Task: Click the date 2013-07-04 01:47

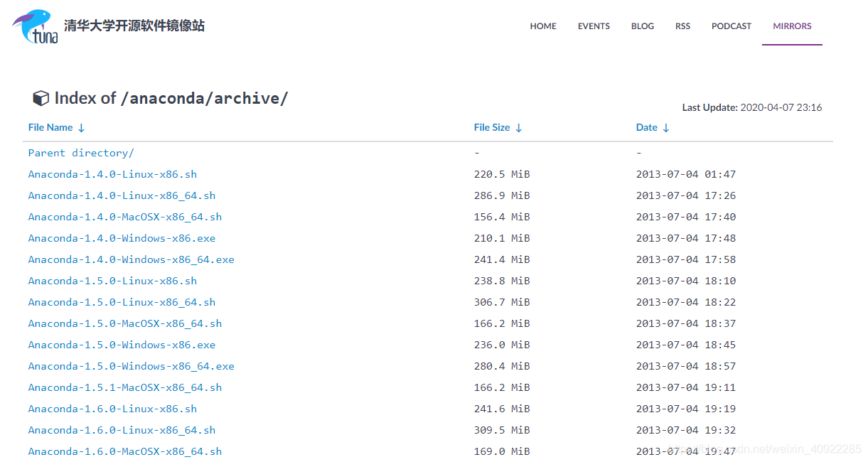Action: click(x=686, y=174)
